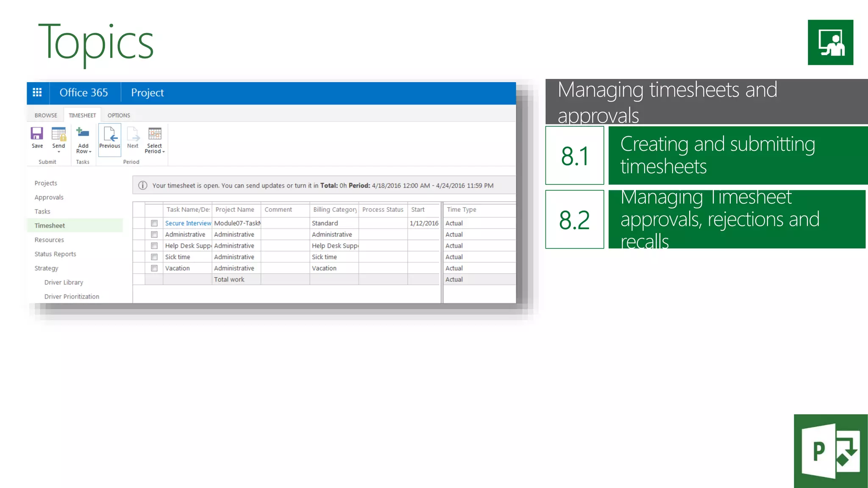Image resolution: width=868 pixels, height=488 pixels.
Task: Click the Microsoft Project logo
Action: point(831,451)
